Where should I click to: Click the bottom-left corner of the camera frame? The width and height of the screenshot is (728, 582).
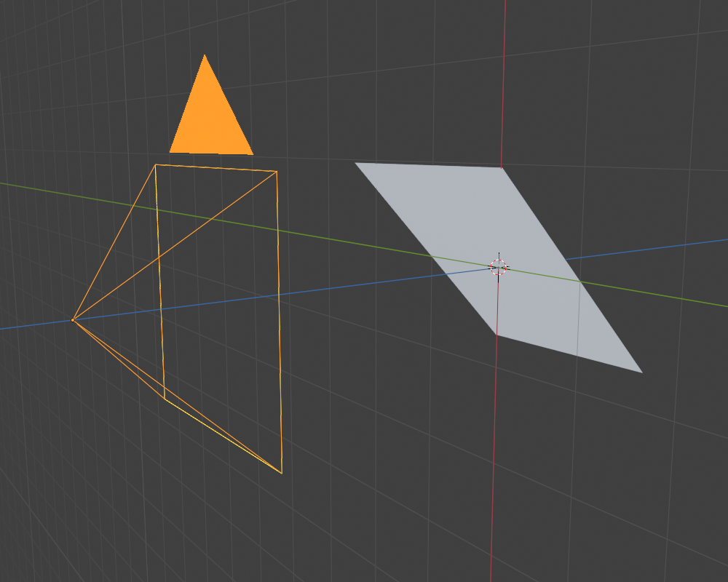[x=165, y=398]
